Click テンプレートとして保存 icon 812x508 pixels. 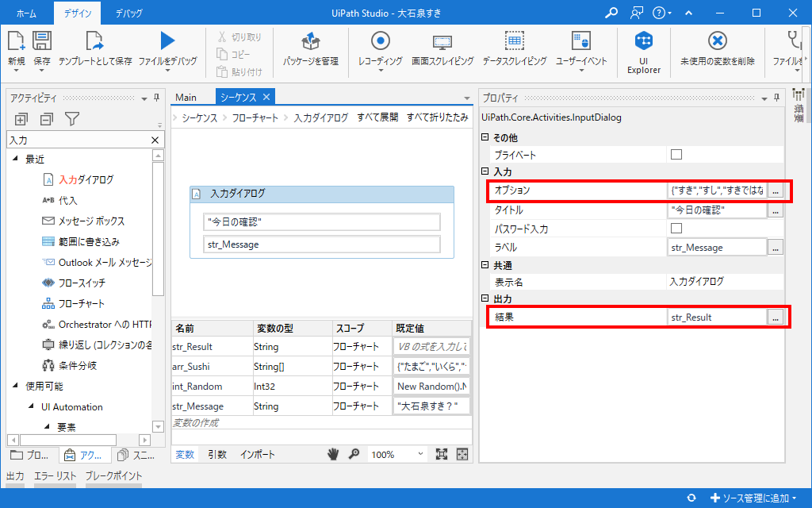point(95,41)
